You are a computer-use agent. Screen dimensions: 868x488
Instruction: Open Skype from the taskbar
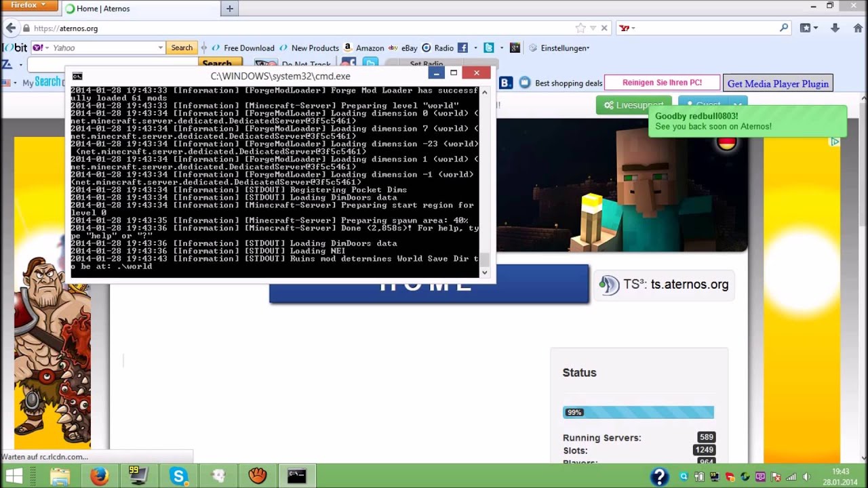tap(179, 476)
